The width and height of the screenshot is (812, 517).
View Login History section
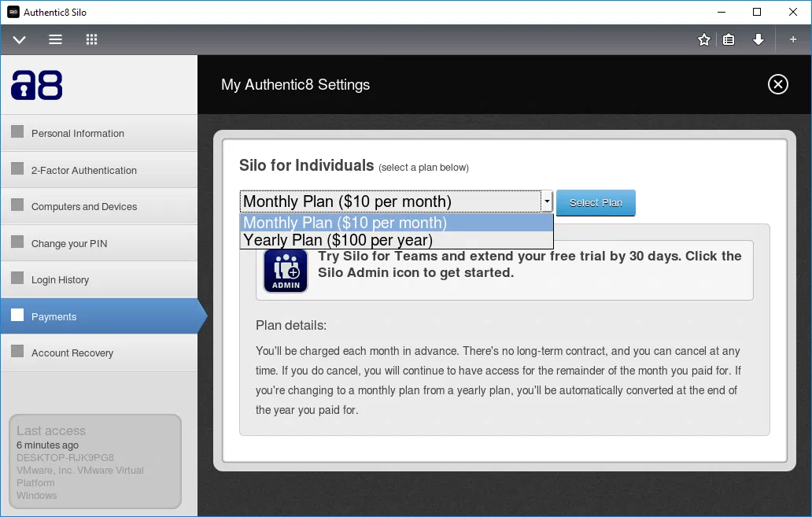click(x=99, y=279)
